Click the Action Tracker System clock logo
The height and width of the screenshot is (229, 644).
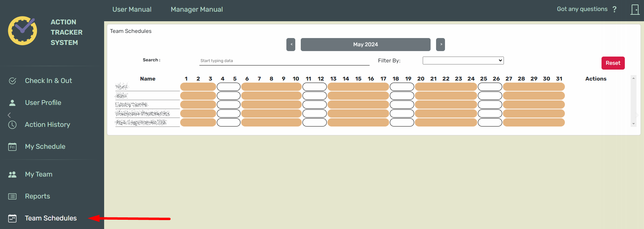point(23,31)
